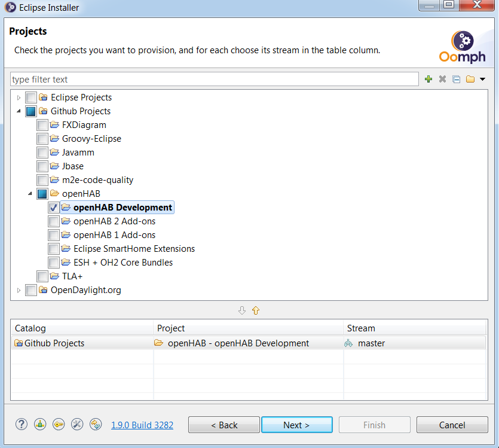The width and height of the screenshot is (499, 448).
Task: Select the Github Projects table cell text
Action: [x=54, y=343]
